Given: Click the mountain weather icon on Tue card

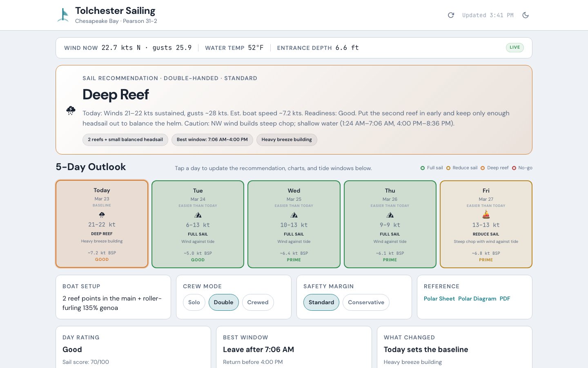Looking at the screenshot, I should (x=198, y=215).
